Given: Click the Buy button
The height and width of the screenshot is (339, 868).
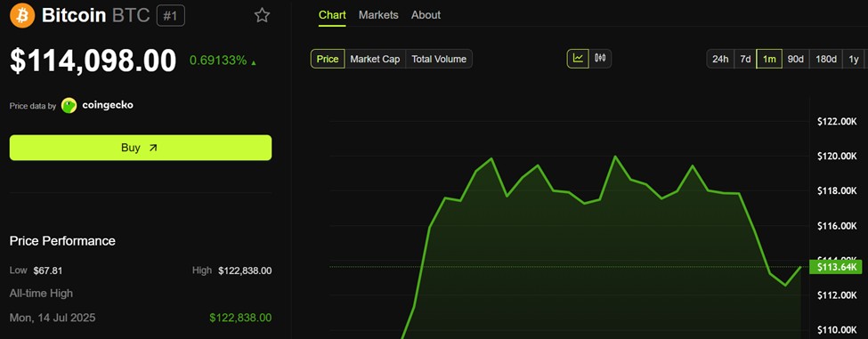Looking at the screenshot, I should 141,148.
